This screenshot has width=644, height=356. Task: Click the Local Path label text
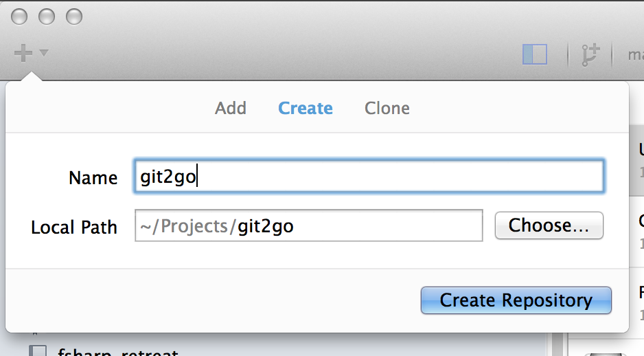pos(74,227)
